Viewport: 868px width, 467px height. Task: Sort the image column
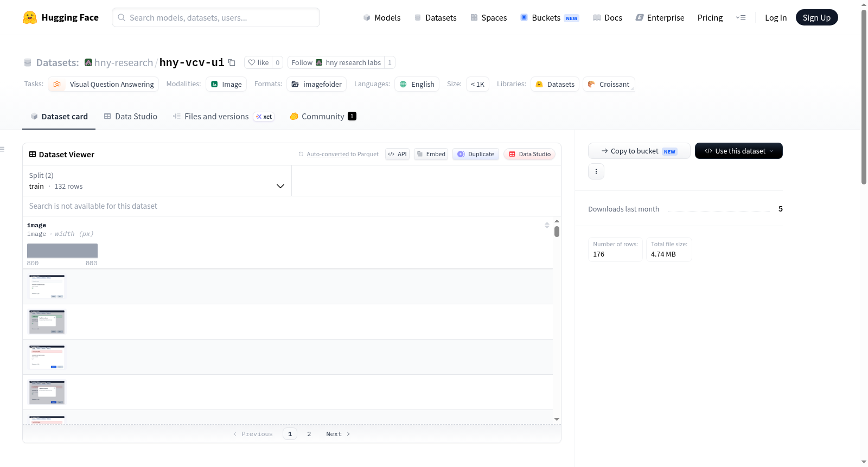(x=547, y=225)
